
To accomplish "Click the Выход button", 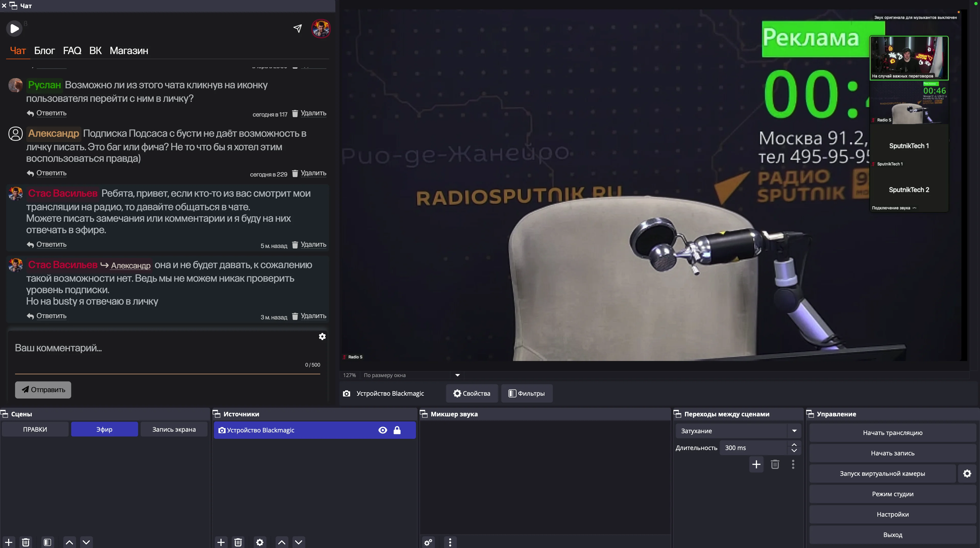I will point(892,535).
